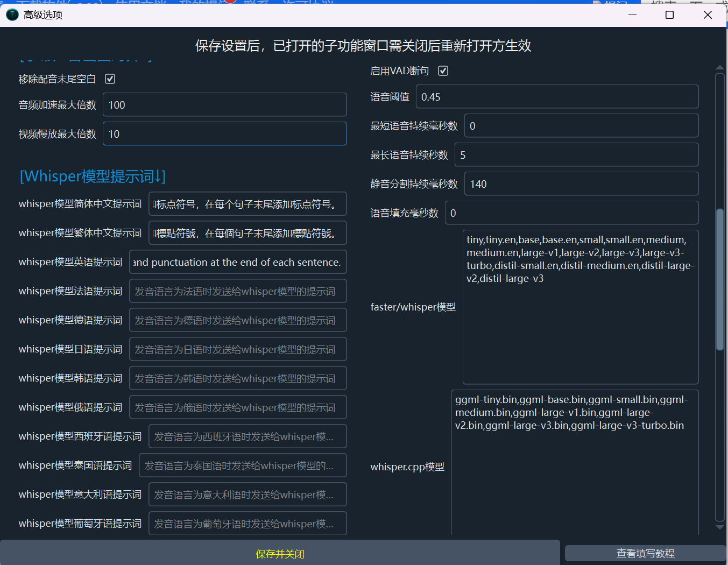
Task: Click the 语音阈值 field showing 0.45
Action: pos(557,97)
